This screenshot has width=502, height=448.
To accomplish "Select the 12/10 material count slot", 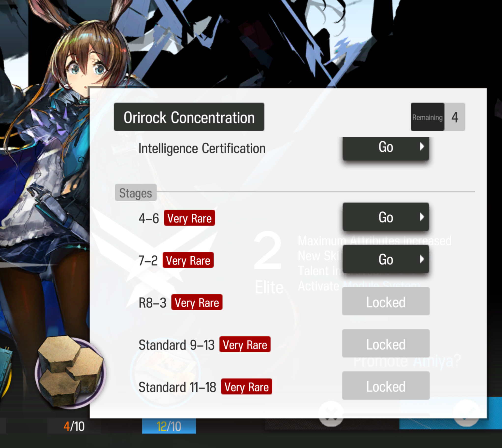I will click(169, 426).
